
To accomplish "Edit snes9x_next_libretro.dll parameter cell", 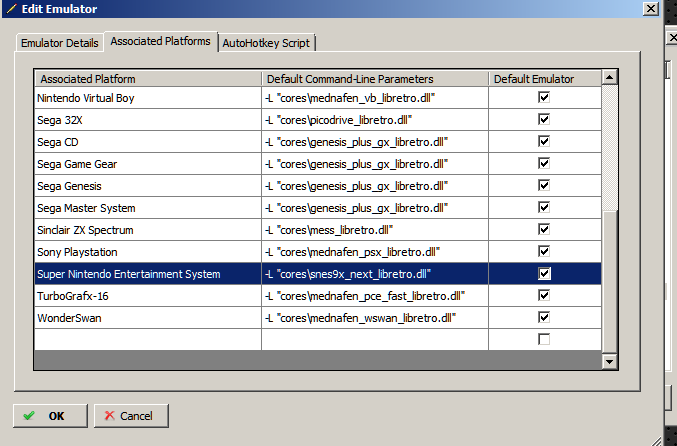I will (375, 274).
